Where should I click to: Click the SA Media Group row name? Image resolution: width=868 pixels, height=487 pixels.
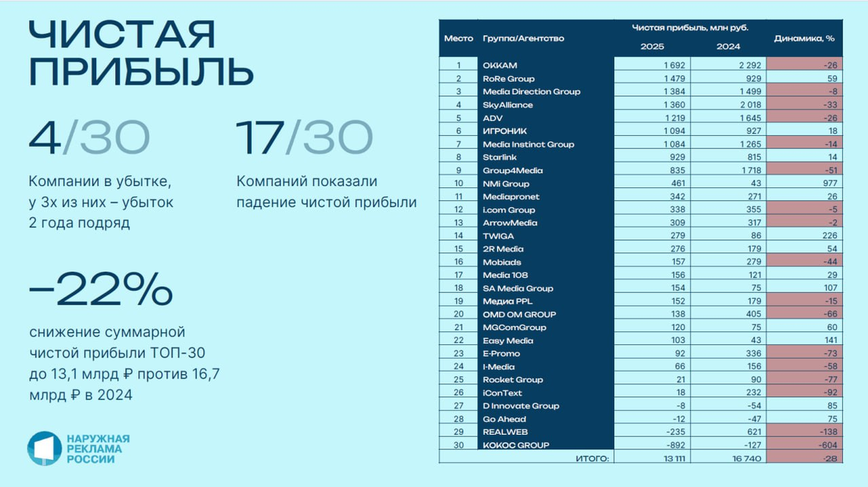point(517,288)
